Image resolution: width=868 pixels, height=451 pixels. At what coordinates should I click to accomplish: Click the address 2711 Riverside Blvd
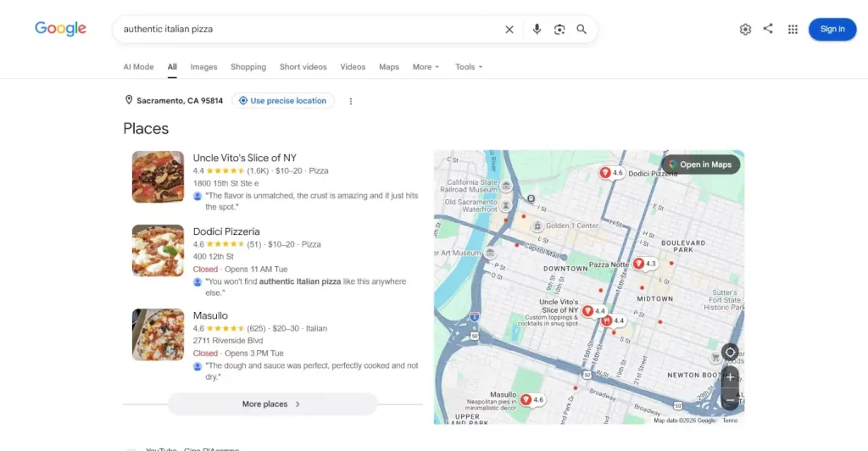[x=227, y=341]
